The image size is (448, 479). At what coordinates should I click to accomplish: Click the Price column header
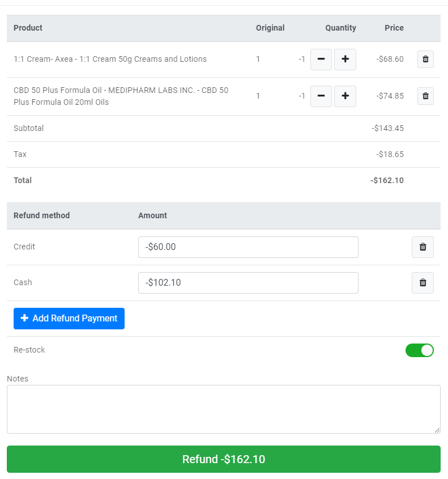pos(394,28)
